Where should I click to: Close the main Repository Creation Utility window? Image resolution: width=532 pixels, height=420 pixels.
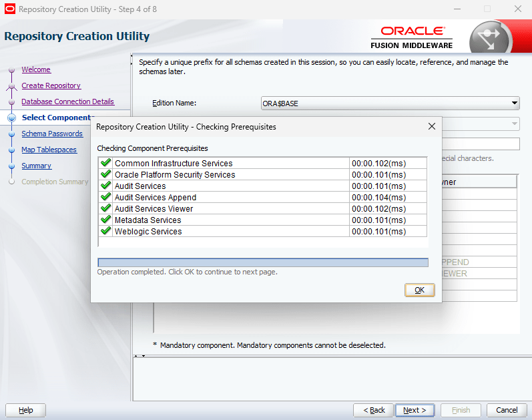pyautogui.click(x=518, y=9)
